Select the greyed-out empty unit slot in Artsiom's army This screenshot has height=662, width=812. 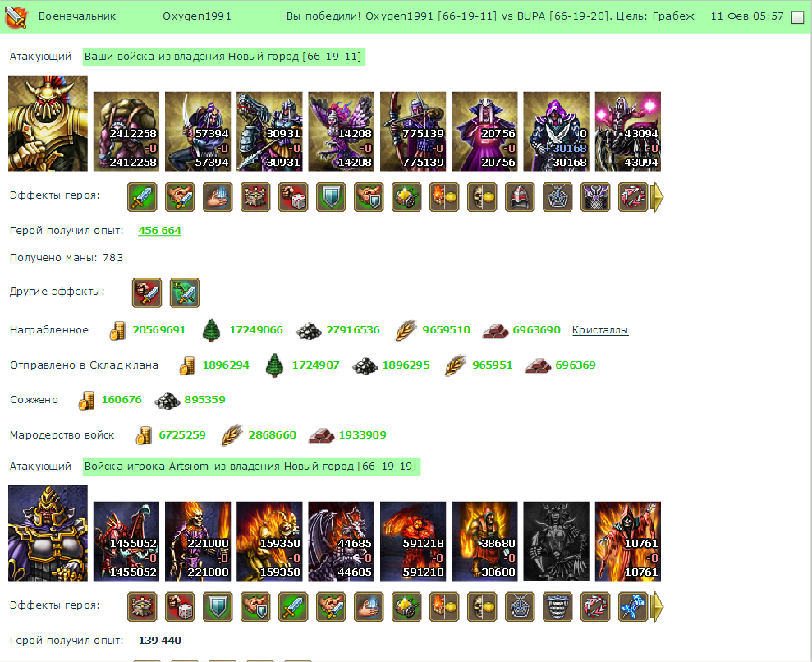coord(556,541)
